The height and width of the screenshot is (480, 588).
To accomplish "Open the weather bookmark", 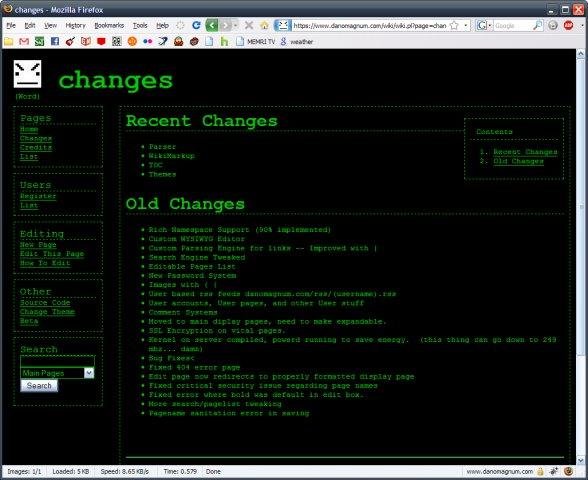I will (297, 42).
